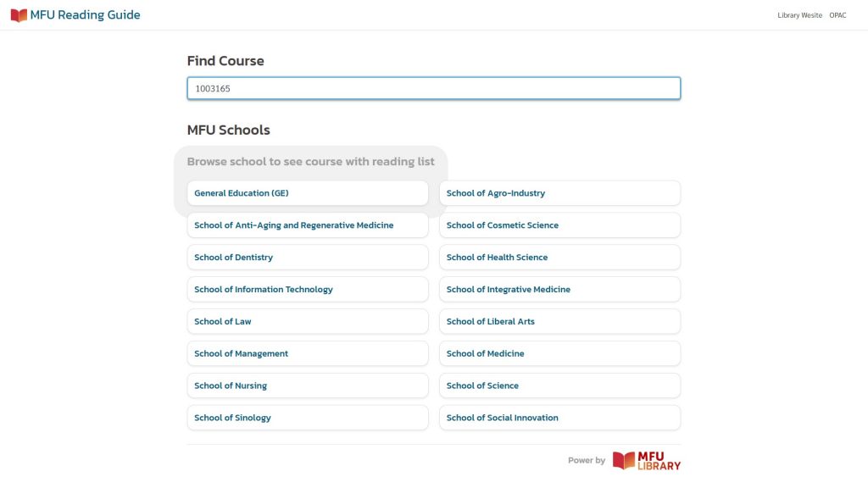This screenshot has width=868, height=488.
Task: Browse School of Medicine courses
Action: click(559, 353)
